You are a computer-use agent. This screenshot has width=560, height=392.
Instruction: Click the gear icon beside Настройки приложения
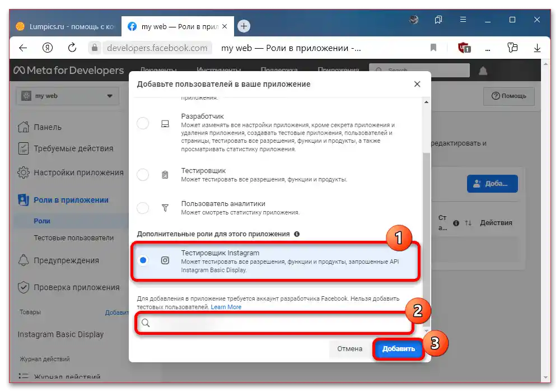[24, 173]
